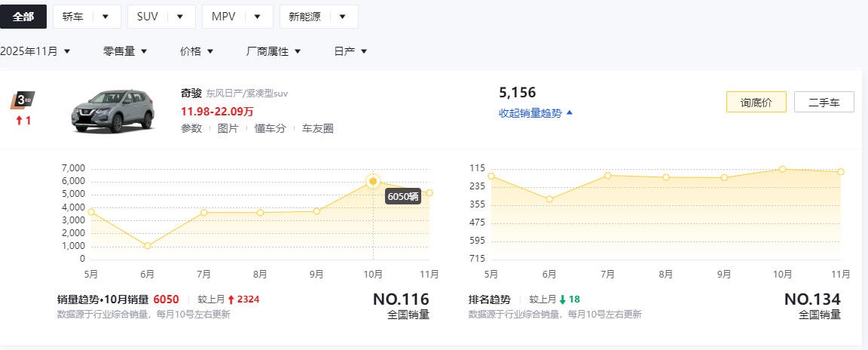The width and height of the screenshot is (868, 350).
Task: Open the 轿车 dropdown
Action: pos(87,17)
